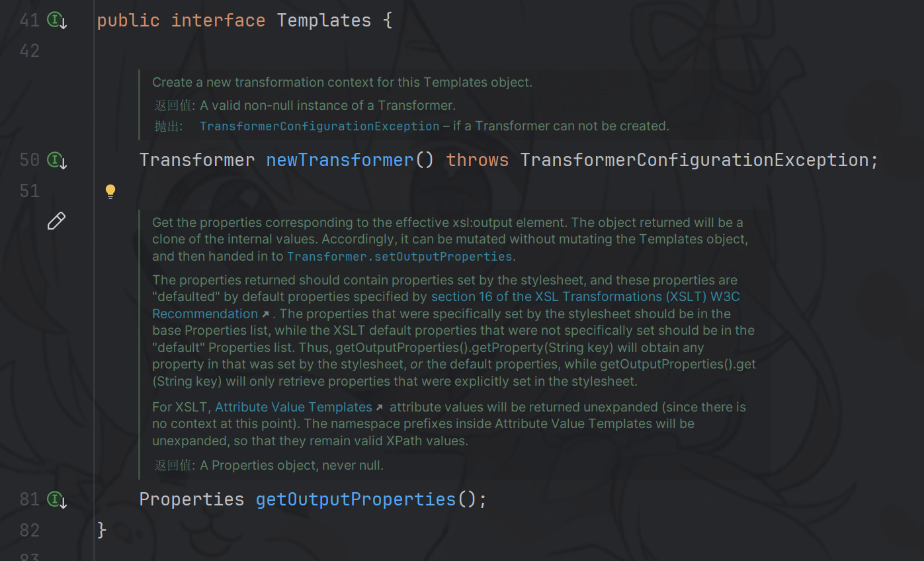Click the interface keyword on line 41
The width and height of the screenshot is (924, 561).
click(218, 21)
